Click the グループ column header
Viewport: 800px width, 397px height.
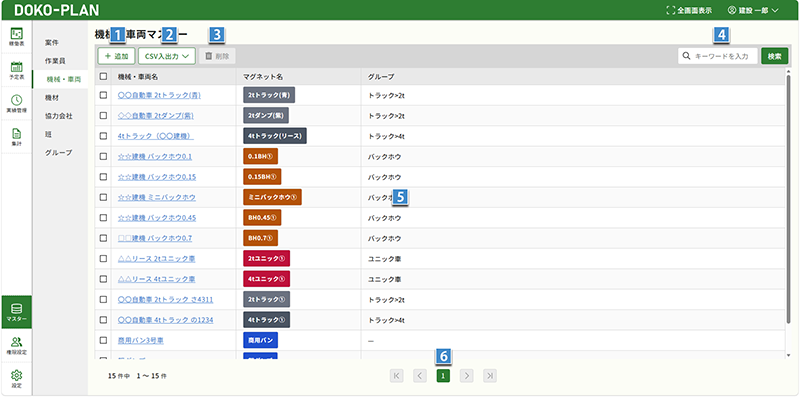381,77
